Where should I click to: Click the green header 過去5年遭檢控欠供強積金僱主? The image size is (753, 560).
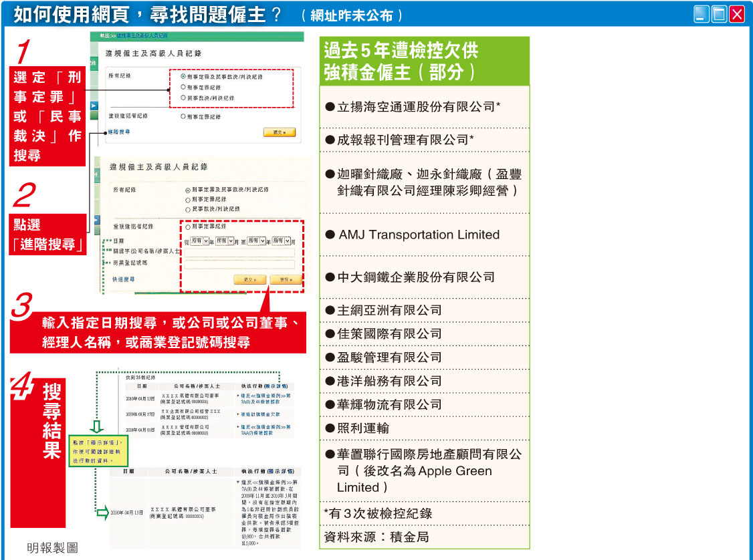coord(425,61)
